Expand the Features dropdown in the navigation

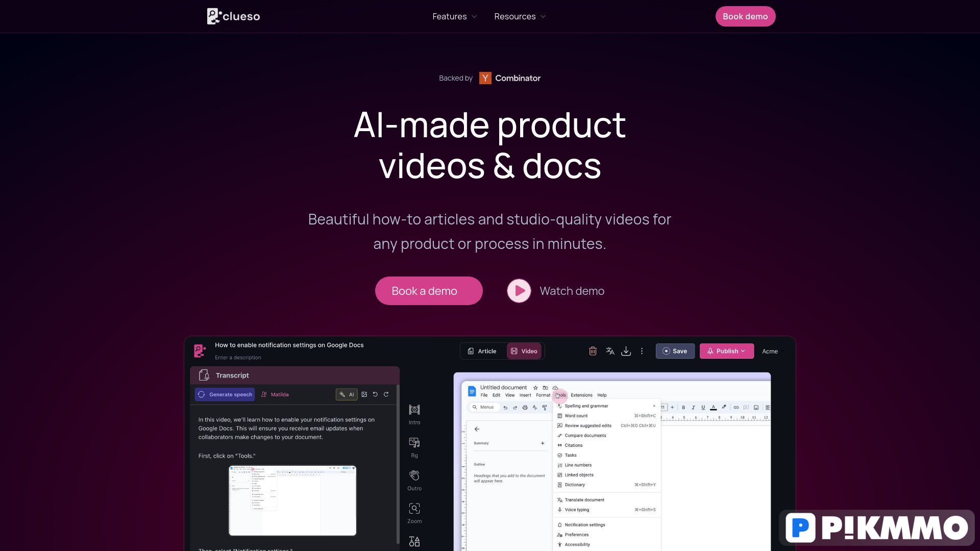pyautogui.click(x=455, y=16)
